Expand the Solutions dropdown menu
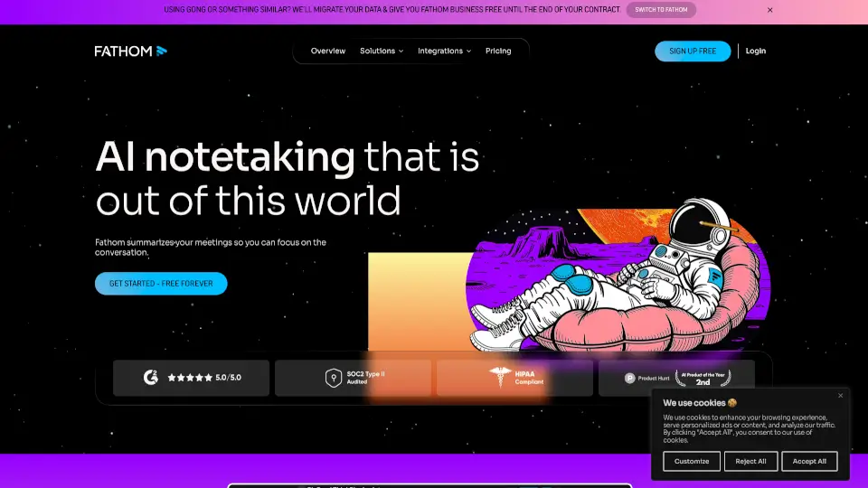 click(x=381, y=52)
